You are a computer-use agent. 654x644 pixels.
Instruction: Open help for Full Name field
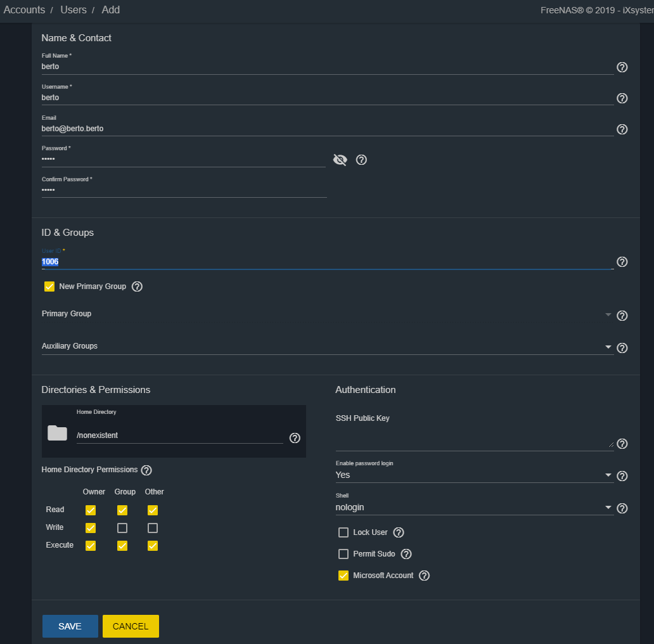coord(622,67)
